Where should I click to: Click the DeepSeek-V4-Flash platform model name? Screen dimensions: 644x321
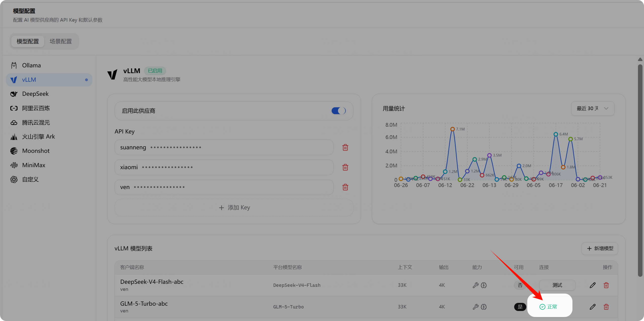coord(297,285)
